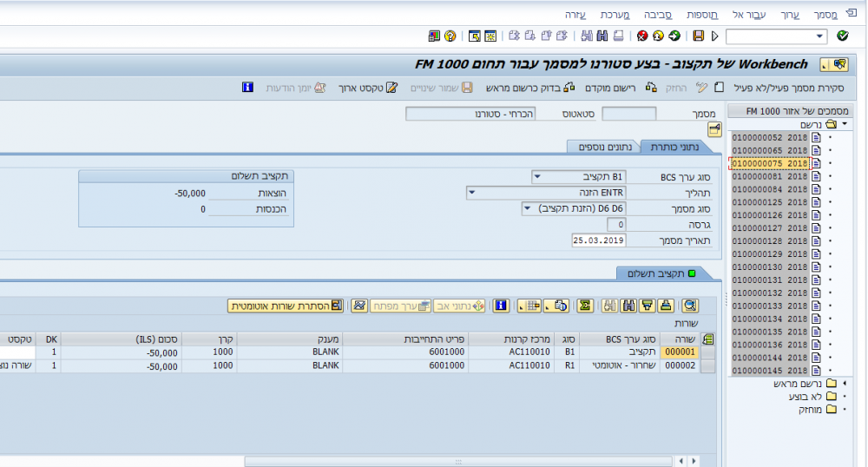Click the גרסה version field
The height and width of the screenshot is (467, 868).
coord(616,224)
